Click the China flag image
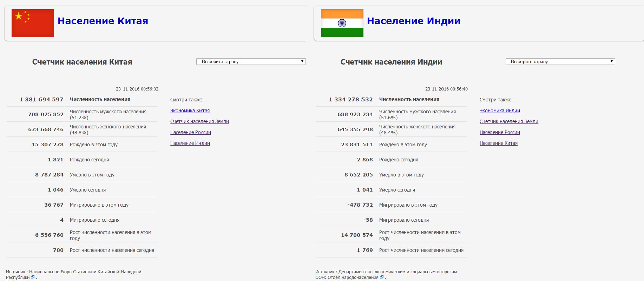 click(x=33, y=23)
